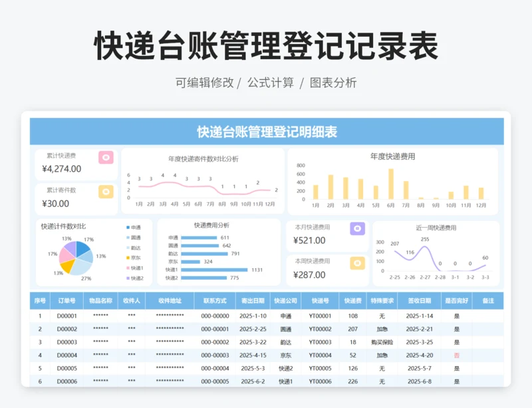Select the 27% pie chart slice
532x408 pixels.
pyautogui.click(x=81, y=268)
